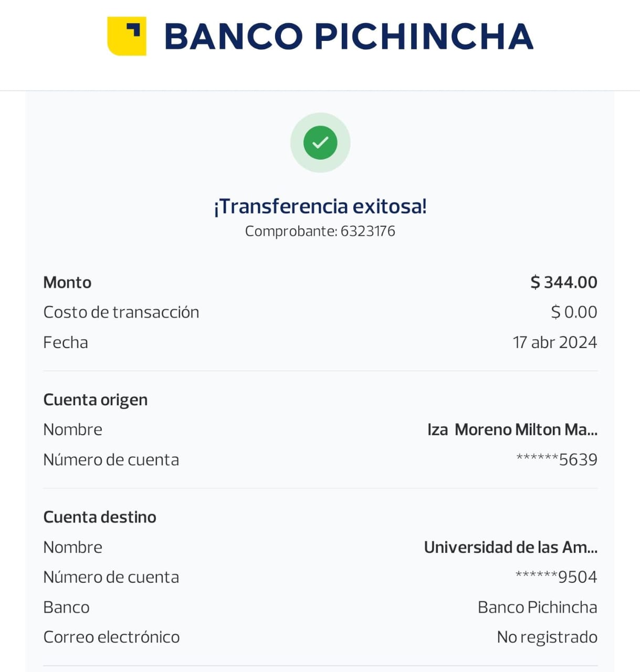Click truncated origin name Iza Moreno Milton
This screenshot has width=640, height=672.
(x=512, y=430)
